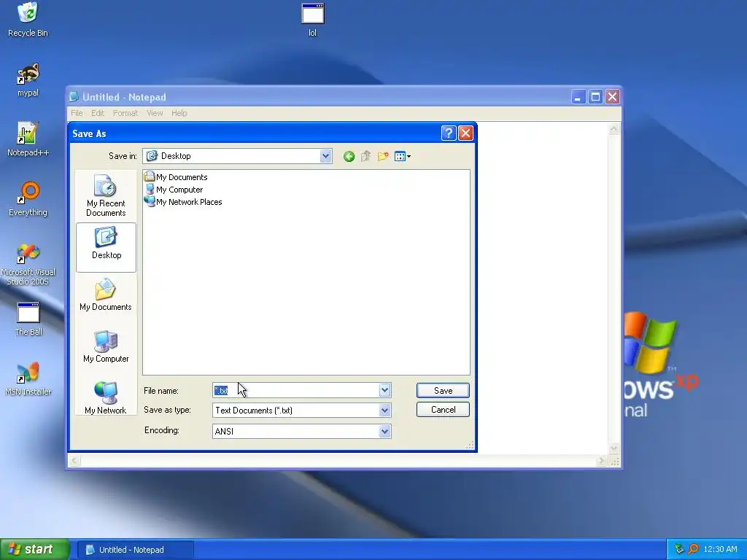Screen dimensions: 747x560
Task: Select the lol desktop icon
Action: point(312,20)
